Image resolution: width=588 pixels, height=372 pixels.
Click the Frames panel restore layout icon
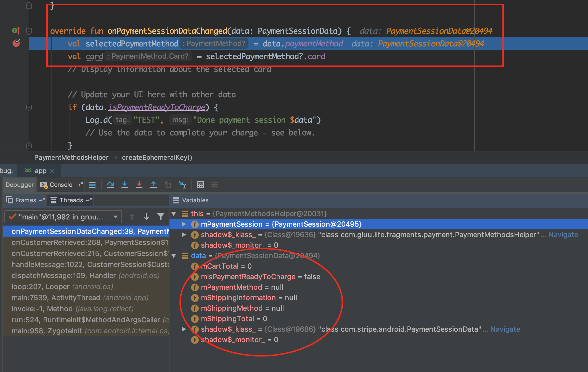pyautogui.click(x=42, y=200)
